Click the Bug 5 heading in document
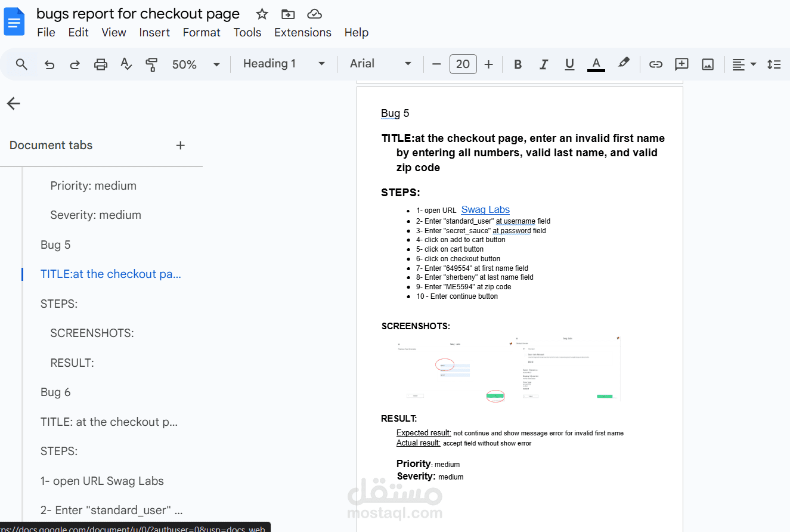This screenshot has height=532, width=790. (x=395, y=113)
